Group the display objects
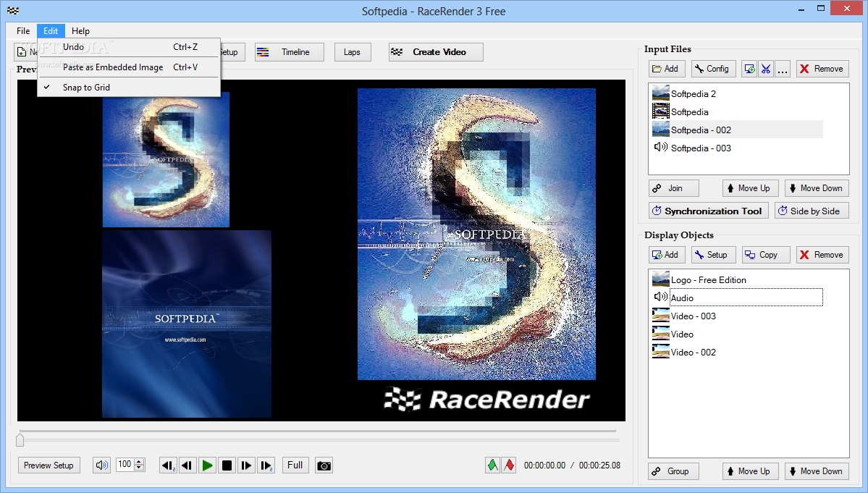The width and height of the screenshot is (868, 493). (674, 471)
